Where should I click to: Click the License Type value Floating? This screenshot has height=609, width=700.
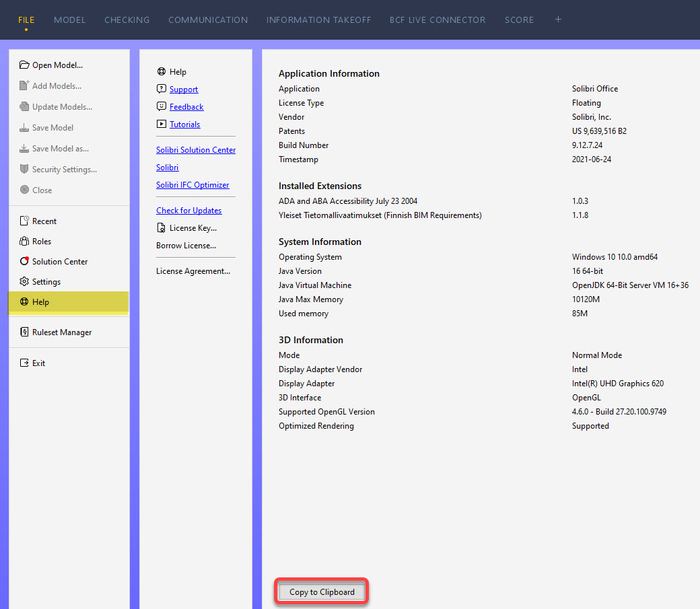click(586, 103)
